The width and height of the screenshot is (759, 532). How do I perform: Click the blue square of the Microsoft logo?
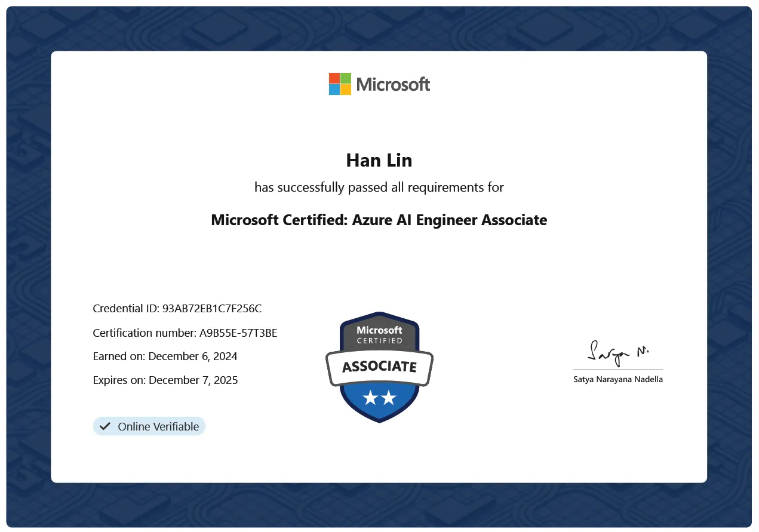333,90
